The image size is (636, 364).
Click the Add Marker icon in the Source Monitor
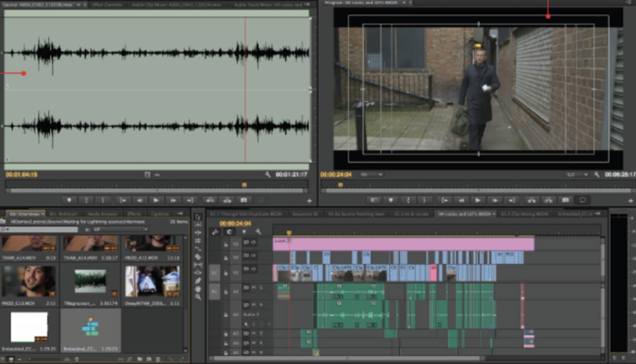tap(69, 200)
